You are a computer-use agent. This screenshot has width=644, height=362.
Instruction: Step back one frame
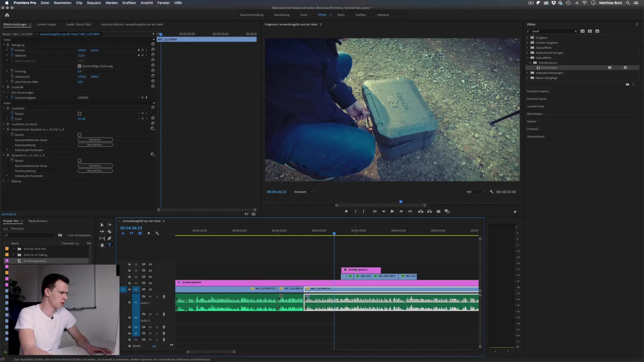(383, 212)
